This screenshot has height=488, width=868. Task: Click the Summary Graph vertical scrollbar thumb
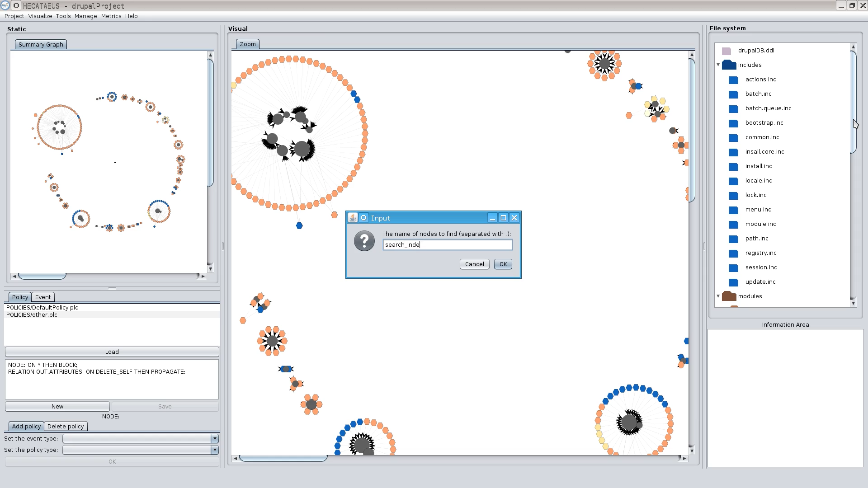pos(210,122)
